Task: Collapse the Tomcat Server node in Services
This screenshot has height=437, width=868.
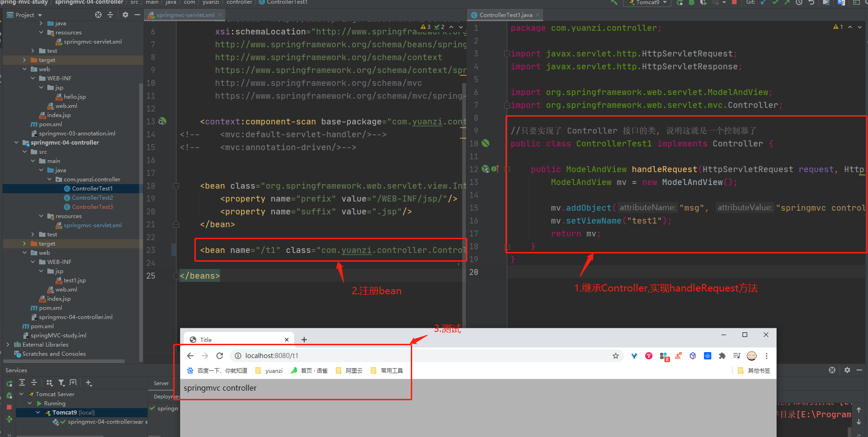Action: point(22,394)
